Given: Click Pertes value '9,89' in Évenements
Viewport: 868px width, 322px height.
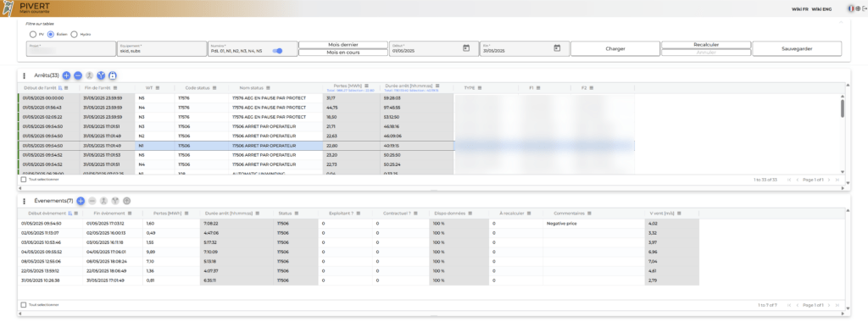Looking at the screenshot, I should (x=170, y=252).
